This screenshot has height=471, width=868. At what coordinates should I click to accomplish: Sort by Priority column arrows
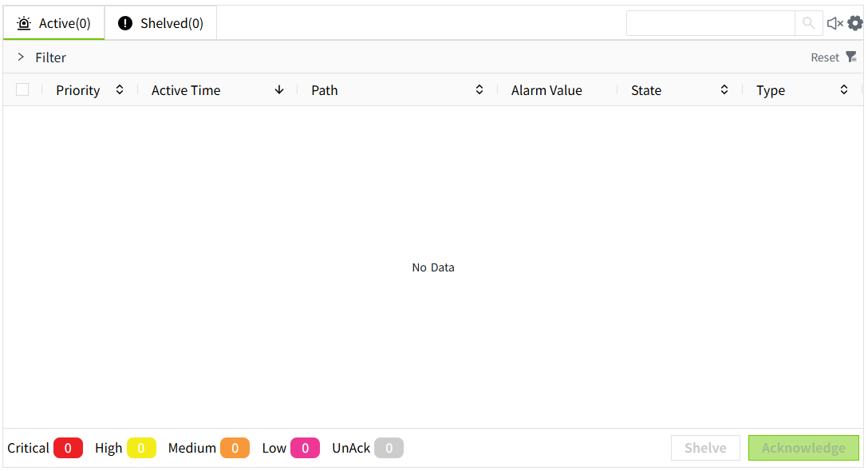click(120, 90)
